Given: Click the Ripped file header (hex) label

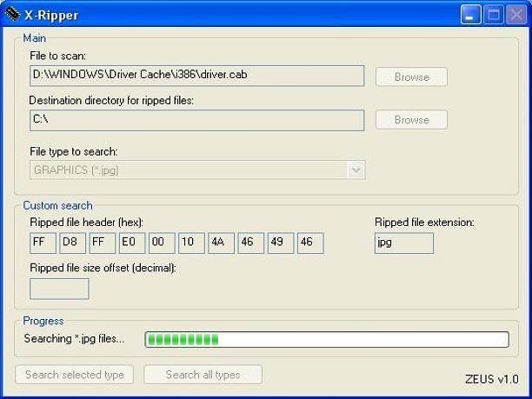Looking at the screenshot, I should [87, 223].
